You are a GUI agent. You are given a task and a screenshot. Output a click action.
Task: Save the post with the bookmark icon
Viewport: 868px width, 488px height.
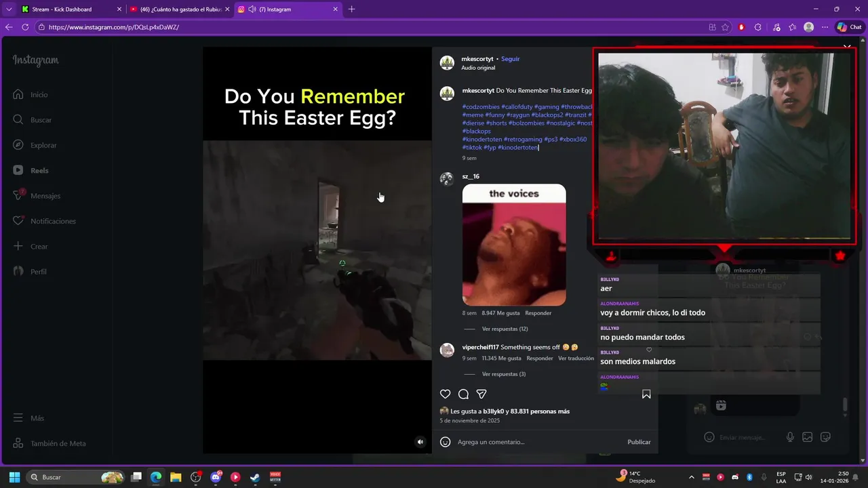(x=646, y=394)
